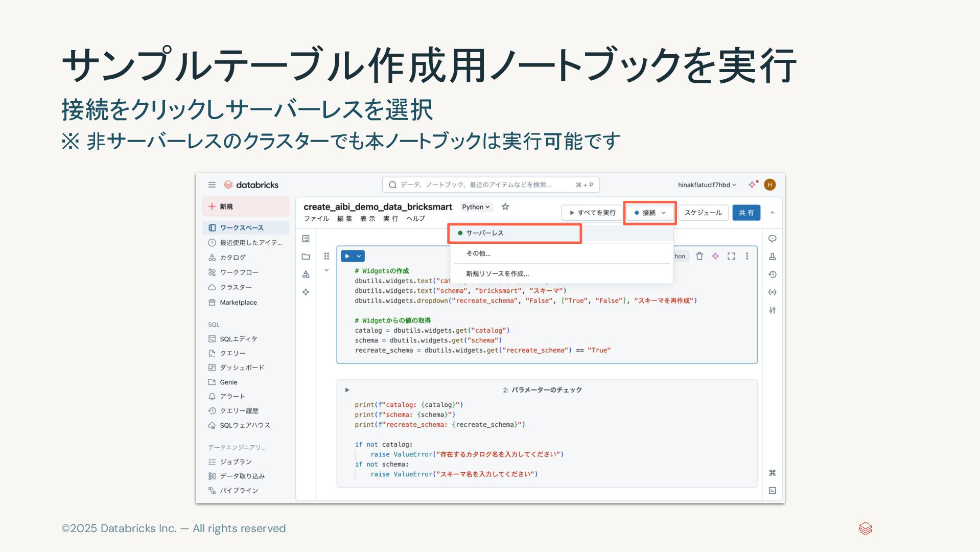This screenshot has height=552, width=980.
Task: Open the environment settings sliders icon
Action: click(773, 310)
